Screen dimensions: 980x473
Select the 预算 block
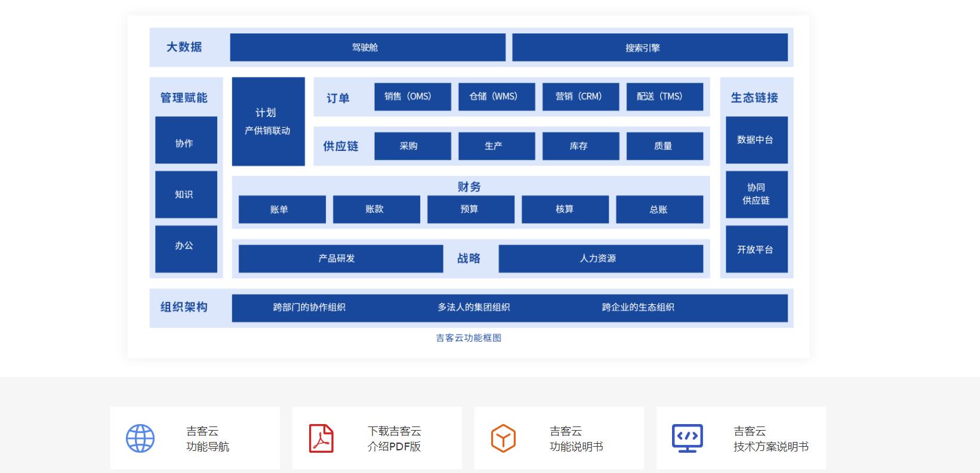coord(471,209)
